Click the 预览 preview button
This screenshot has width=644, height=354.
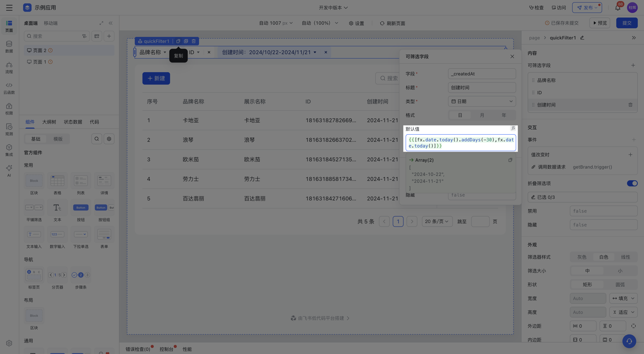tap(600, 23)
